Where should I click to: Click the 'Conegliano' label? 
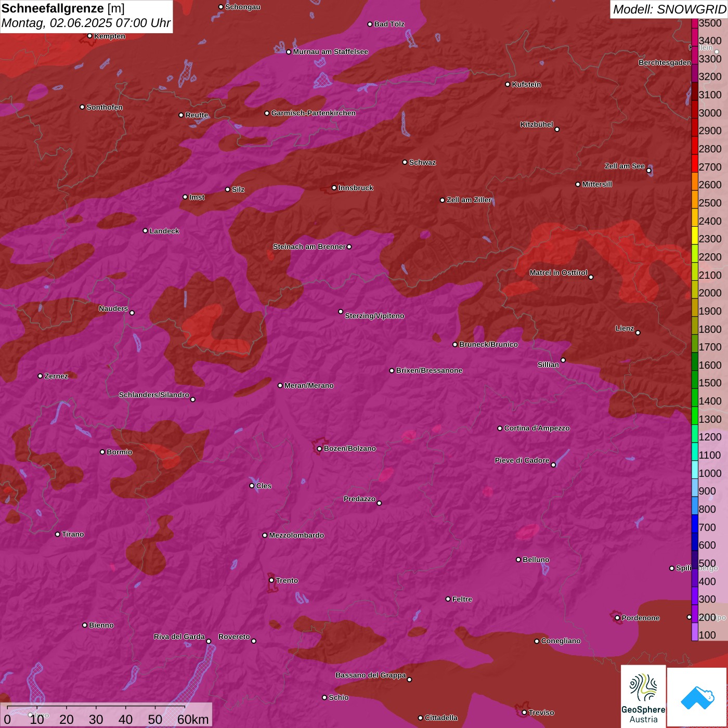(x=561, y=641)
